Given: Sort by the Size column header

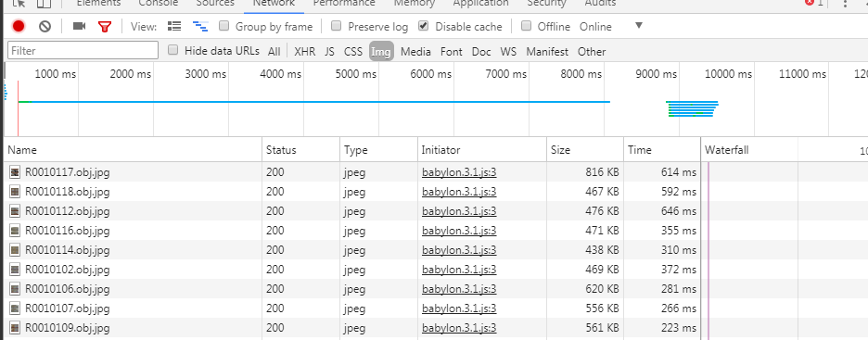Looking at the screenshot, I should [x=585, y=150].
